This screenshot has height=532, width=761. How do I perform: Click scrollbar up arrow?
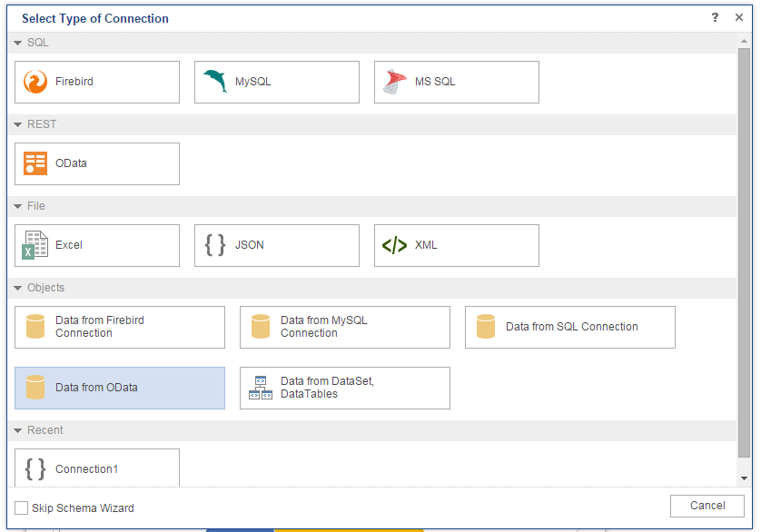[744, 41]
